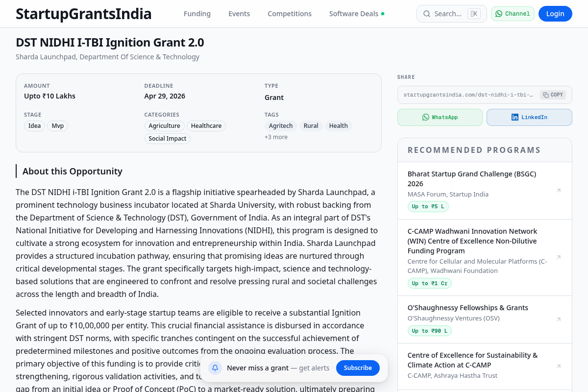Open the WhatsApp Channel button

pyautogui.click(x=513, y=14)
